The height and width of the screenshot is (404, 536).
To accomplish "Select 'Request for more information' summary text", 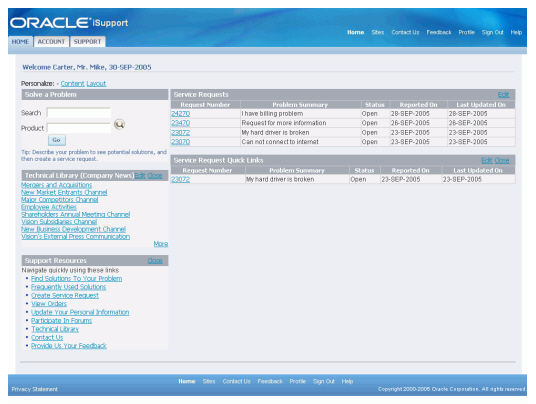I will (x=284, y=123).
